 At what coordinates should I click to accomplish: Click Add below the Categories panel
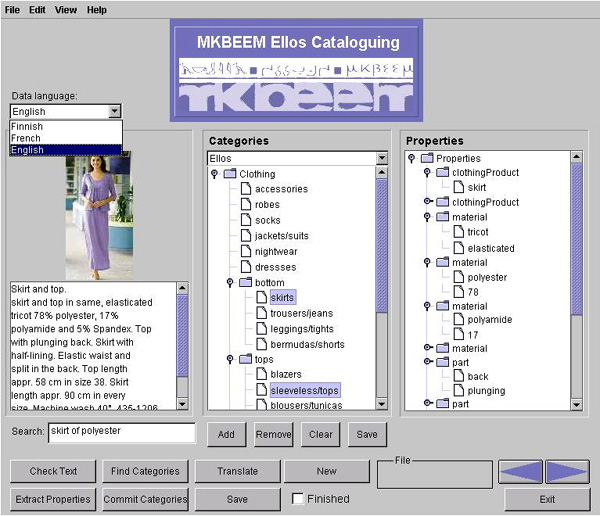tap(226, 434)
